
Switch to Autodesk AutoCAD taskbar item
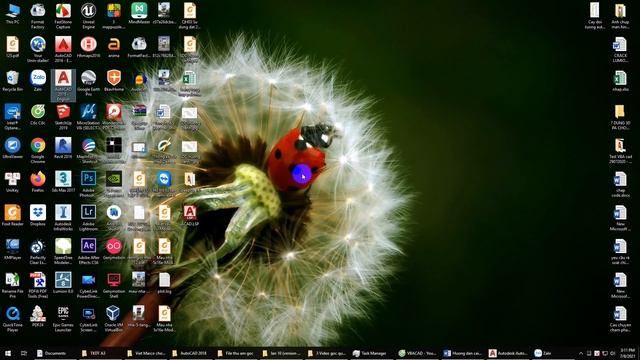point(508,353)
